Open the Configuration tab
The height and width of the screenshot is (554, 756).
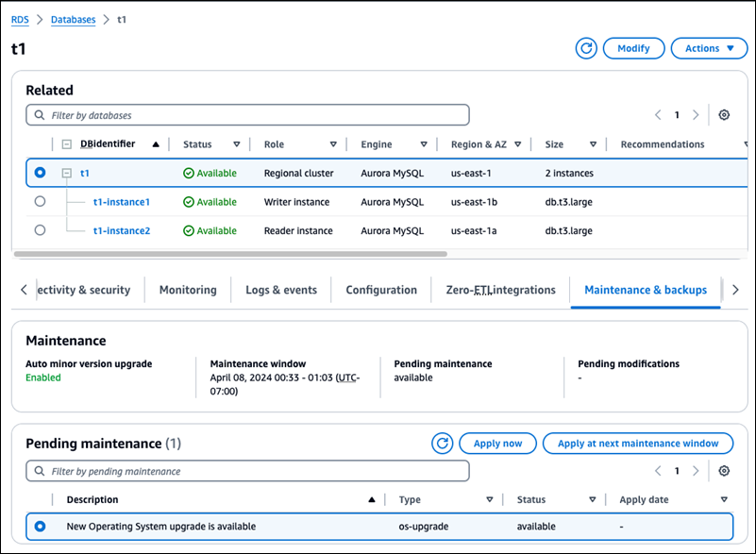[x=381, y=290]
